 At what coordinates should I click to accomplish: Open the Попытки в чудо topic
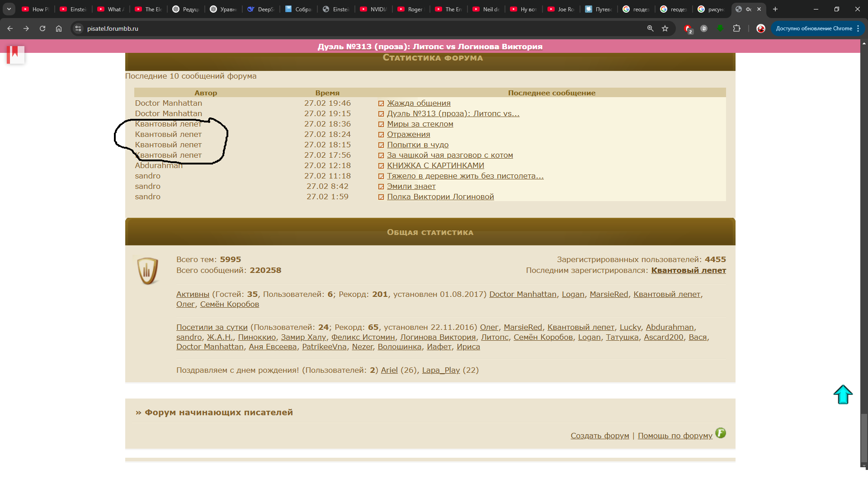click(x=418, y=145)
